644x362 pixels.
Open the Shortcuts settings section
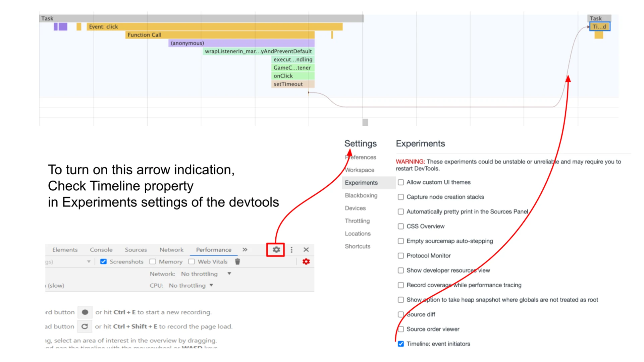tap(358, 246)
